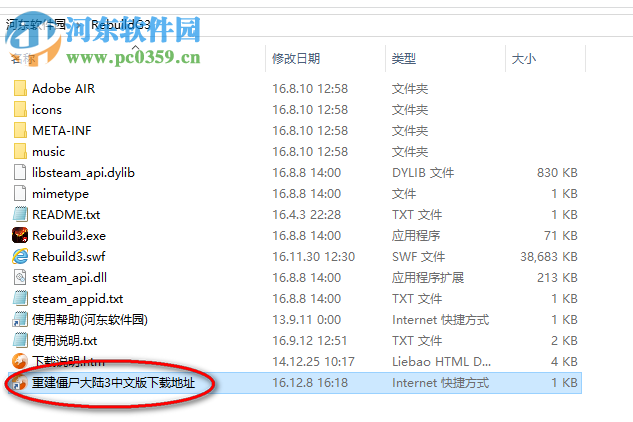This screenshot has height=422, width=633.
Task: Select the icons folder name
Action: point(47,109)
